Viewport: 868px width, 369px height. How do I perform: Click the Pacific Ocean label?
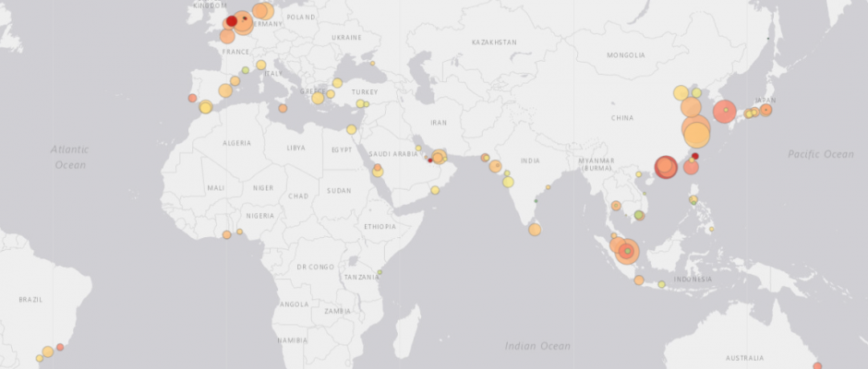click(820, 154)
